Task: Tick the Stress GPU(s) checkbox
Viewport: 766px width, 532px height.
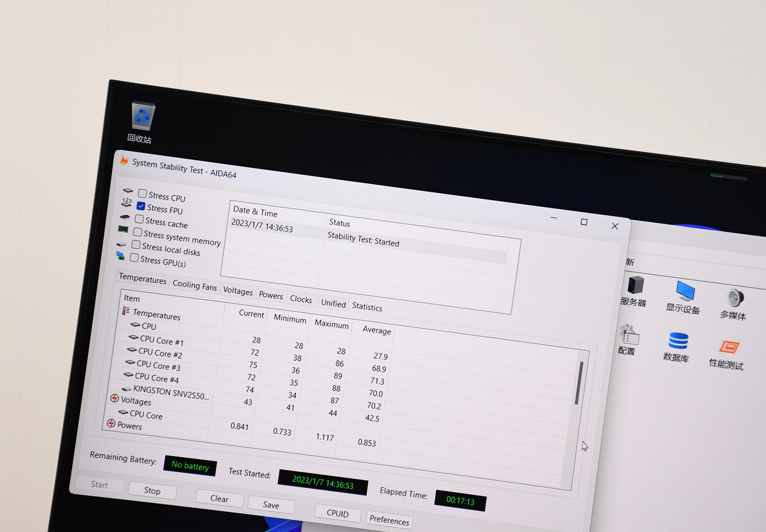Action: pos(134,258)
